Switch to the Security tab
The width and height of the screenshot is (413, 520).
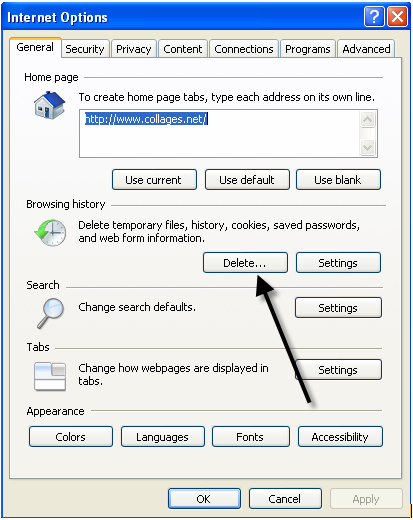(85, 49)
